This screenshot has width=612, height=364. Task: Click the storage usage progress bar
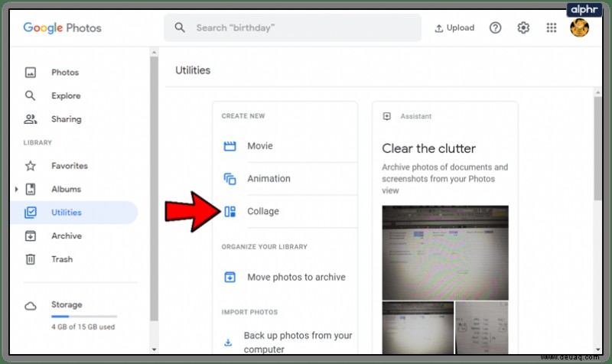(x=84, y=317)
